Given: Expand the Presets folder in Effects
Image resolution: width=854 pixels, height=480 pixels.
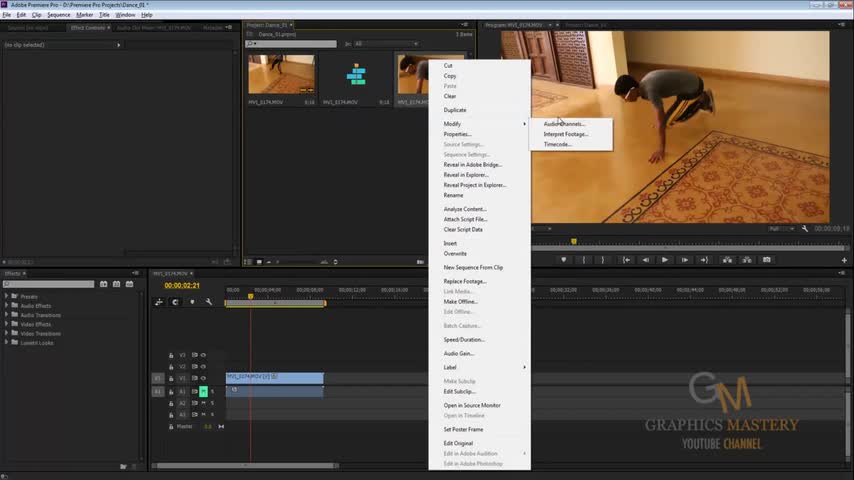Looking at the screenshot, I should pyautogui.click(x=7, y=296).
